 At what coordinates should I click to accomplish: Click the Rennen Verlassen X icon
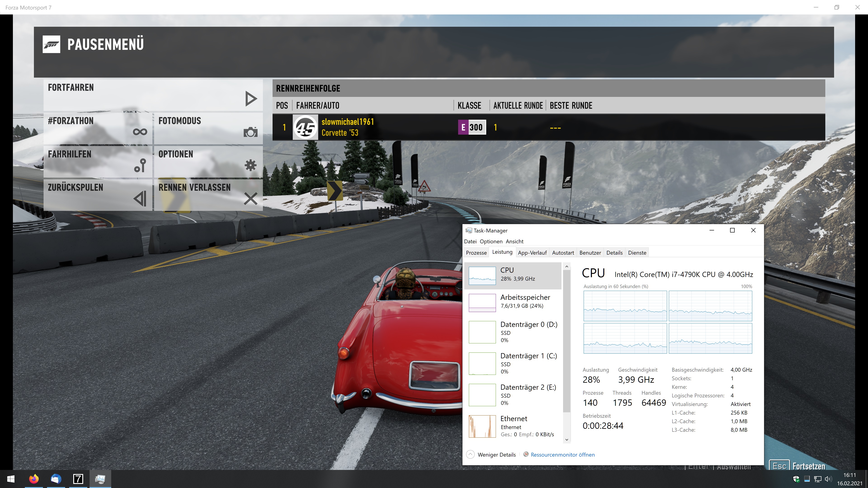pos(250,198)
